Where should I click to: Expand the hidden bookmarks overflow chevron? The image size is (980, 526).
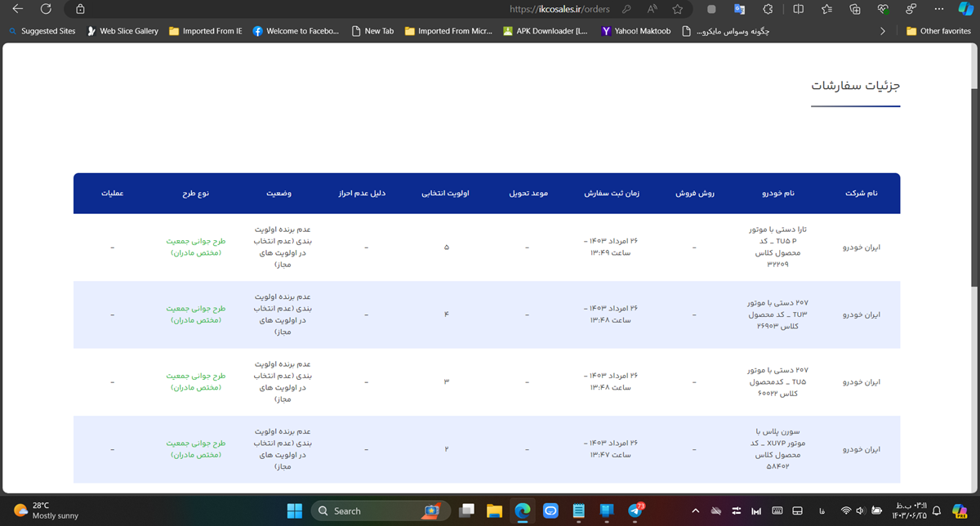[x=883, y=31]
